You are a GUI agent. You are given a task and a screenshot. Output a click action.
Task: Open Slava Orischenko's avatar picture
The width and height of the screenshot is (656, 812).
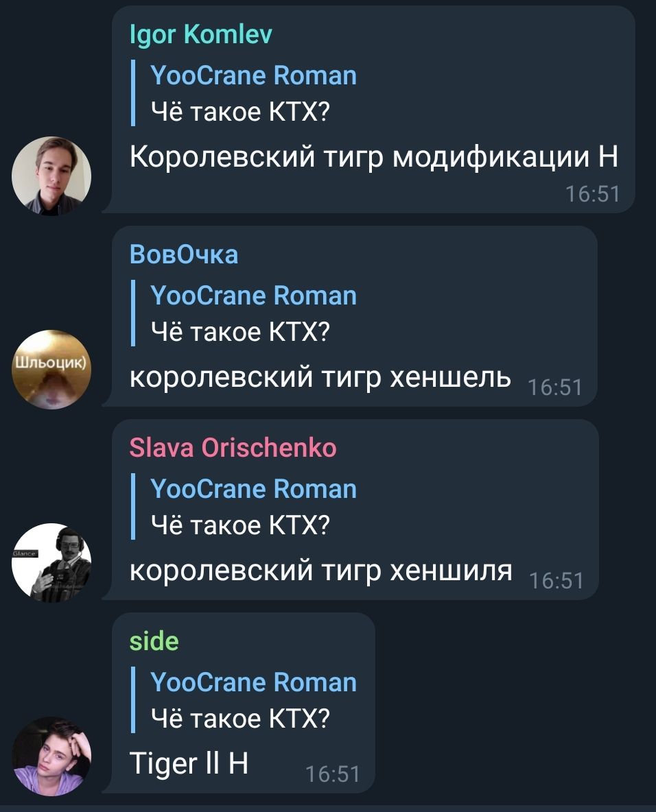[51, 562]
